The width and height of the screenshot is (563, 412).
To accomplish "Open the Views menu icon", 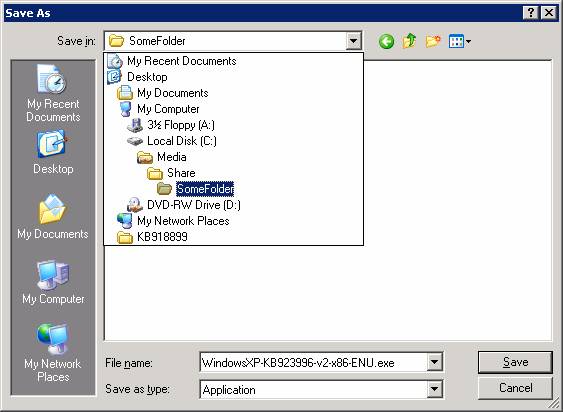I will click(x=460, y=41).
